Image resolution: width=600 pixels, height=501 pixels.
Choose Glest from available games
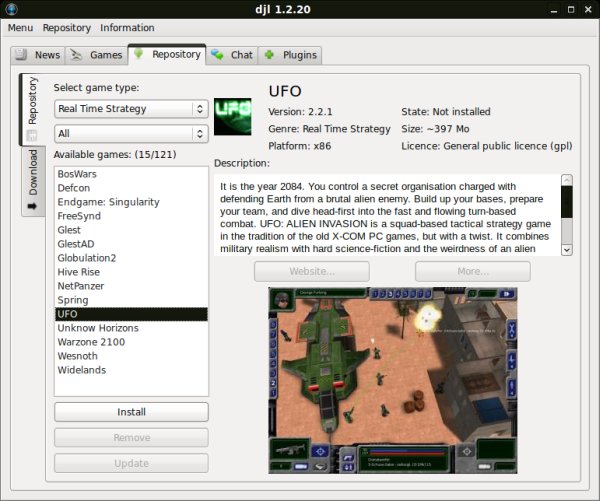coord(72,230)
